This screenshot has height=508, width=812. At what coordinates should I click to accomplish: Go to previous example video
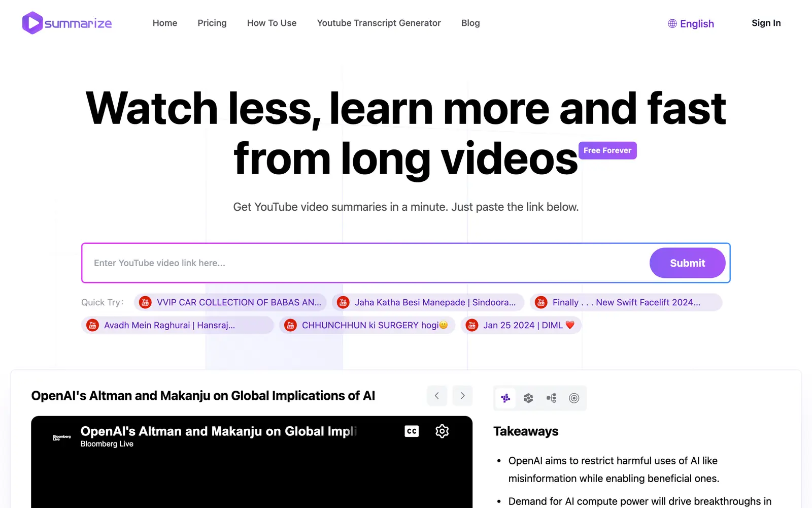(x=437, y=396)
